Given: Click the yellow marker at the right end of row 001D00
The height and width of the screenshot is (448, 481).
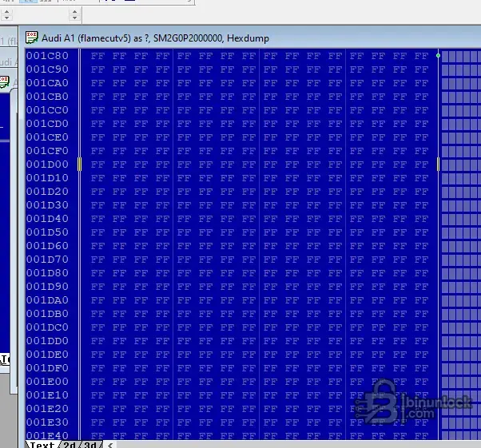Looking at the screenshot, I should point(438,164).
